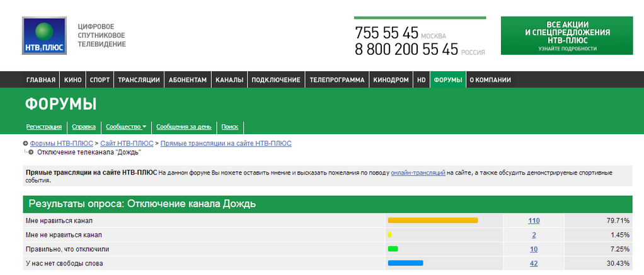Expand the Сообщество dropdown
This screenshot has height=275, width=644.
pyautogui.click(x=126, y=127)
